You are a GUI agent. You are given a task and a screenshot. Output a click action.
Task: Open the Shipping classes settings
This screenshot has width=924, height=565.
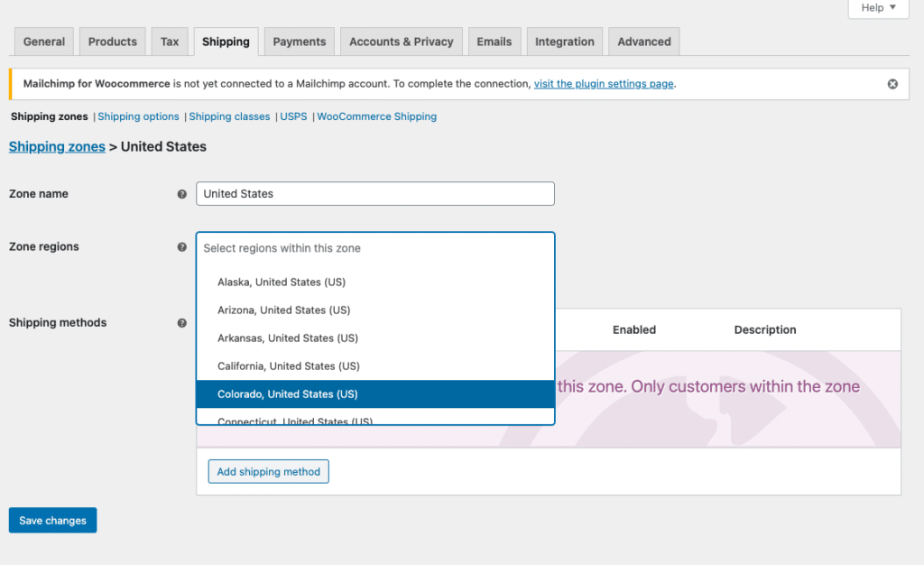click(x=229, y=116)
